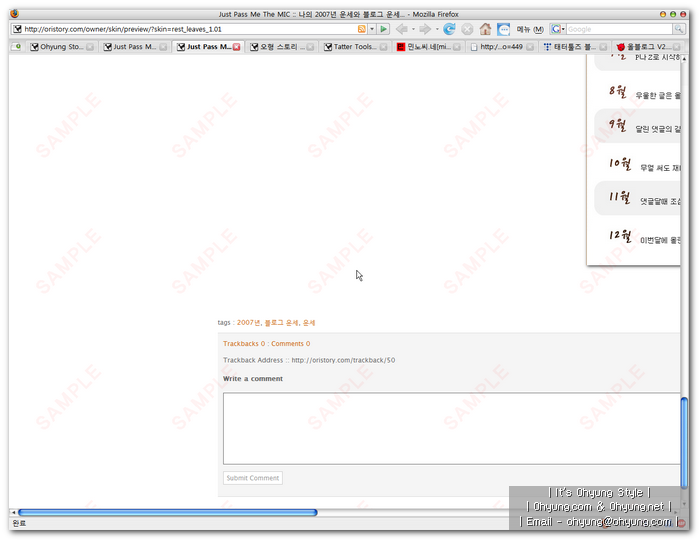The width and height of the screenshot is (699, 540).
Task: Open the 메뉴 (M) menu
Action: pyautogui.click(x=530, y=29)
